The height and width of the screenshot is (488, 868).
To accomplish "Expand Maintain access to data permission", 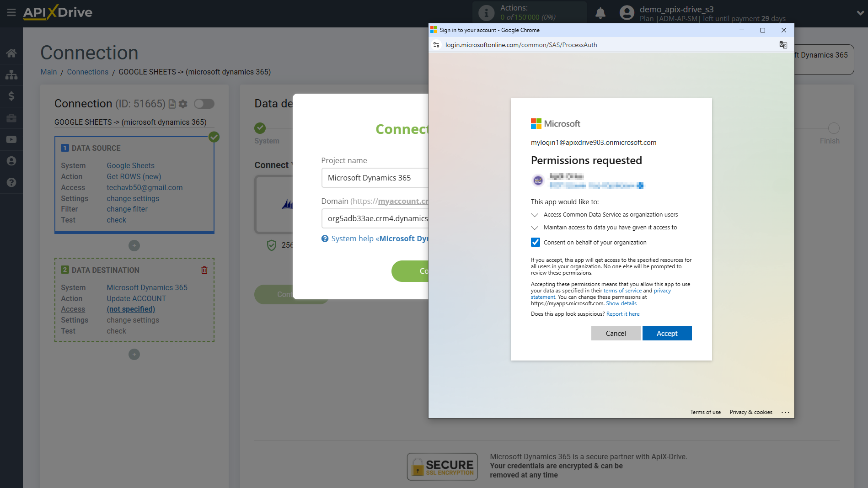I will point(535,228).
